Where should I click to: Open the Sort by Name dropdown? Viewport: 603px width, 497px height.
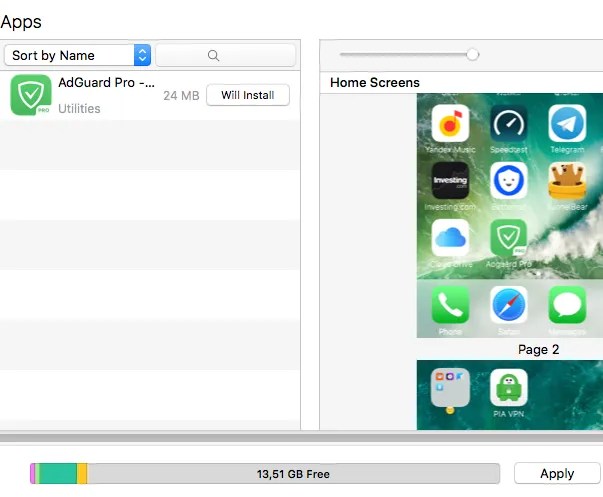coord(77,55)
